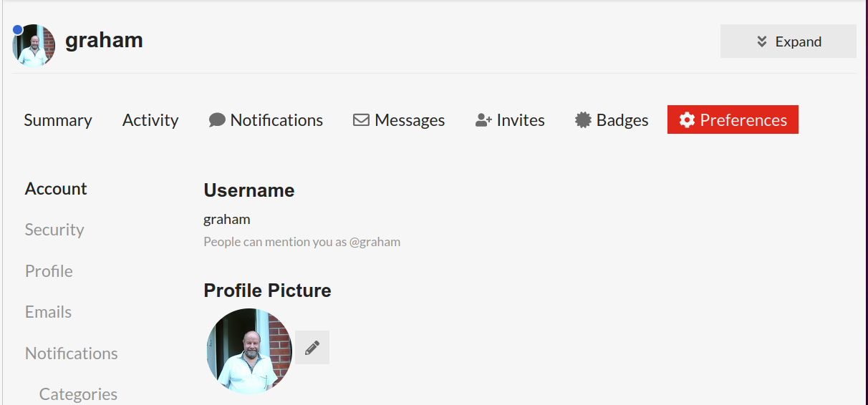
Task: Click the graham username heading
Action: (x=104, y=41)
